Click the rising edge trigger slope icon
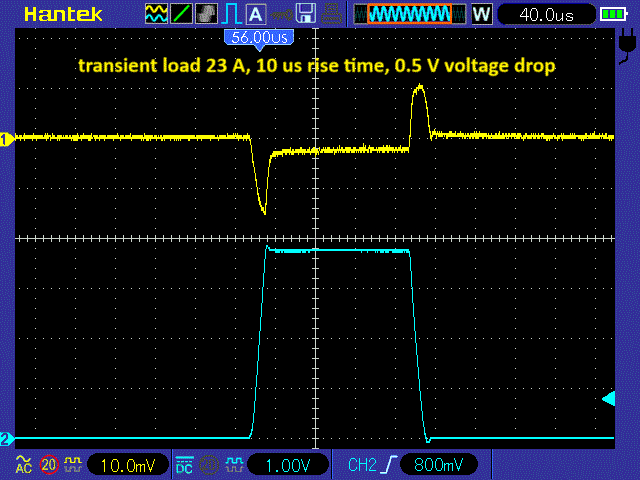This screenshot has width=640, height=480. point(390,464)
